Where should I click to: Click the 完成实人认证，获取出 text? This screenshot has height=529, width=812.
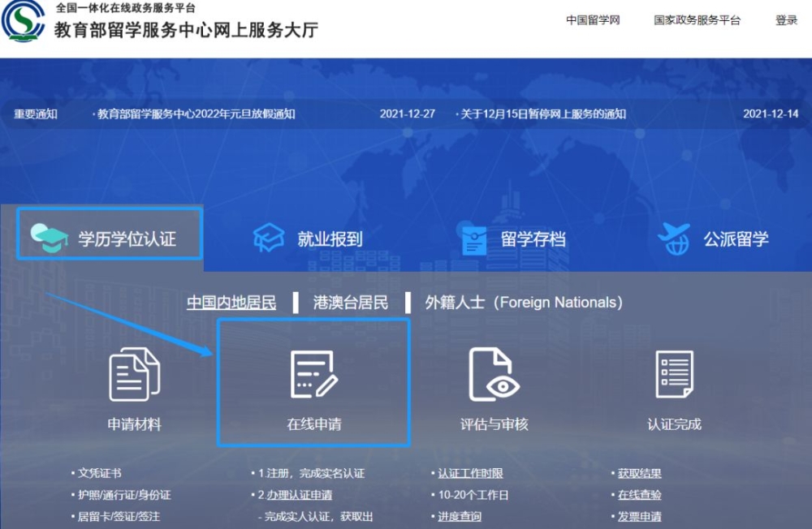(318, 517)
